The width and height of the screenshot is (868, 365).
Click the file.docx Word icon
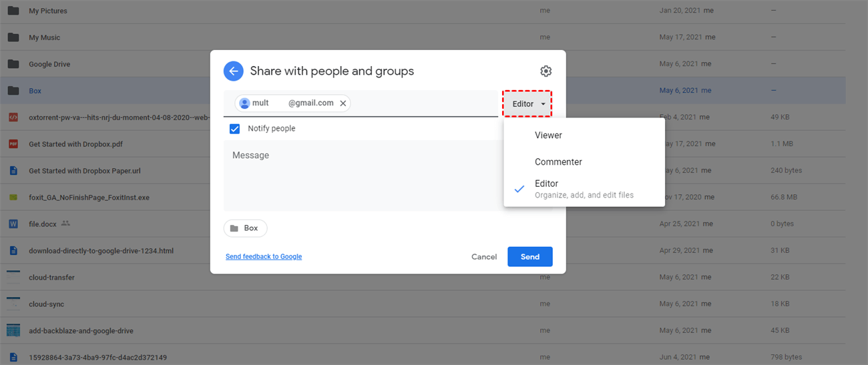click(13, 224)
